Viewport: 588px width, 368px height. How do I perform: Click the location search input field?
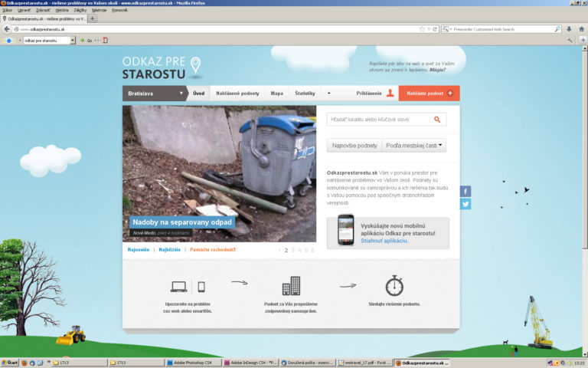click(x=377, y=120)
